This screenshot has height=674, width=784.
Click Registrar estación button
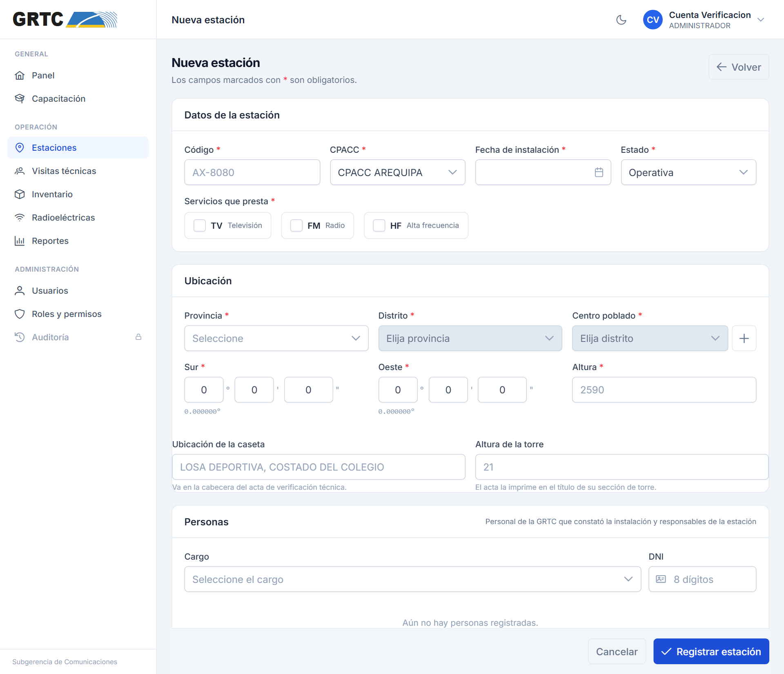click(711, 651)
